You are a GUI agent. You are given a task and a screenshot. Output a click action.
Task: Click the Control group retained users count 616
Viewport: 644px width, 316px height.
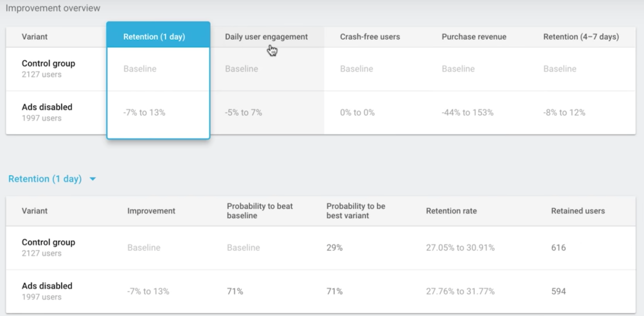tap(558, 247)
